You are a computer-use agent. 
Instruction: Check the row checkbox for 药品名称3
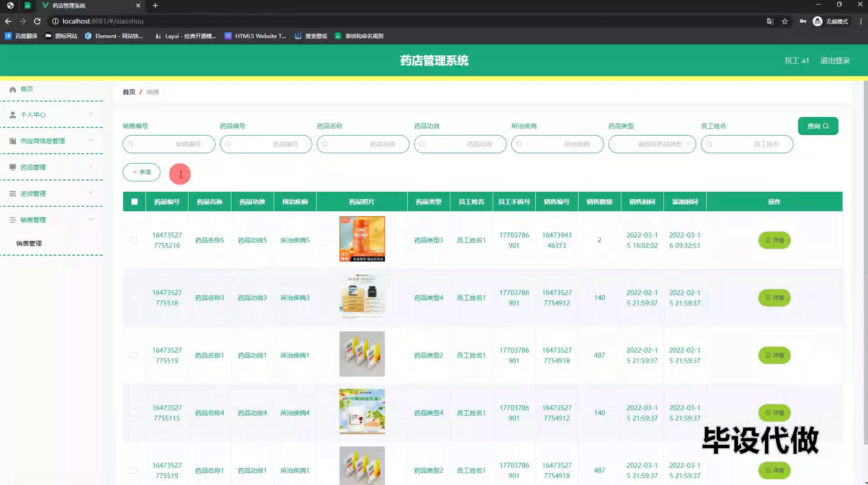(x=133, y=298)
